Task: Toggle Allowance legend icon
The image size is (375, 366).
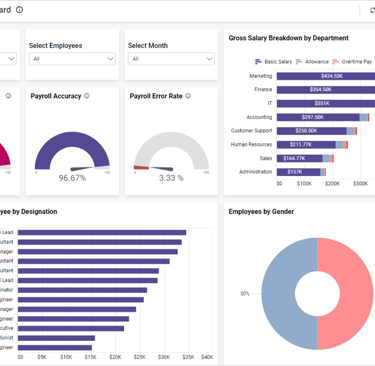Action: pyautogui.click(x=299, y=62)
